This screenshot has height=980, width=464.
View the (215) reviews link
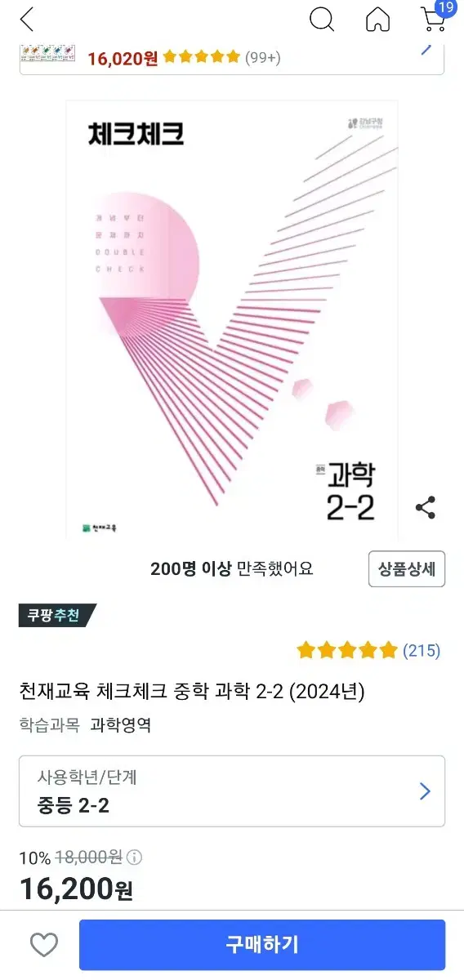point(422,650)
